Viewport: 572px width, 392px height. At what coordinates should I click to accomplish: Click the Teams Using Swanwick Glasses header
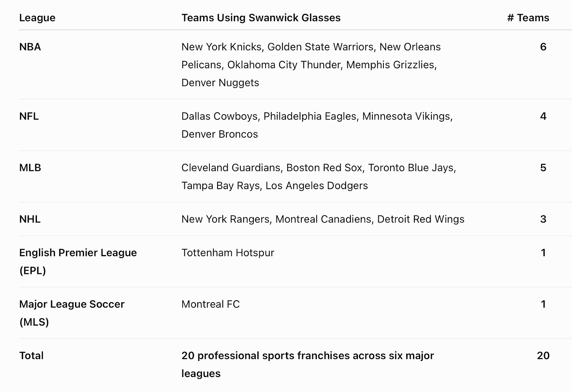tap(261, 18)
